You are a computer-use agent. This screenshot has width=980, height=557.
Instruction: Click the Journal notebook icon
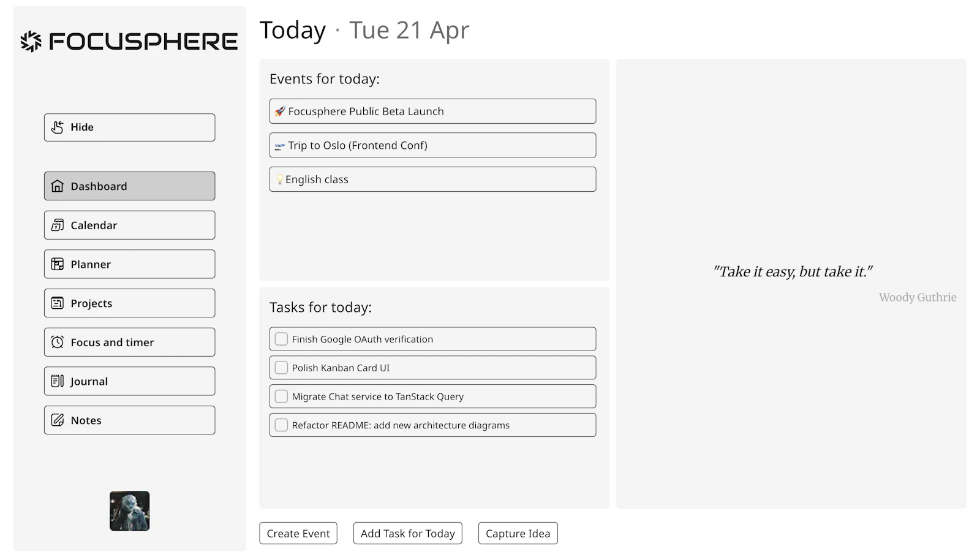tap(58, 381)
